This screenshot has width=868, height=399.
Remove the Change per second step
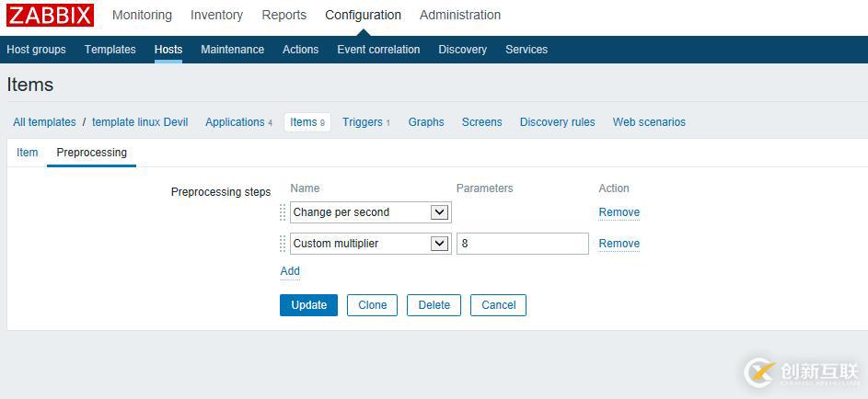619,212
